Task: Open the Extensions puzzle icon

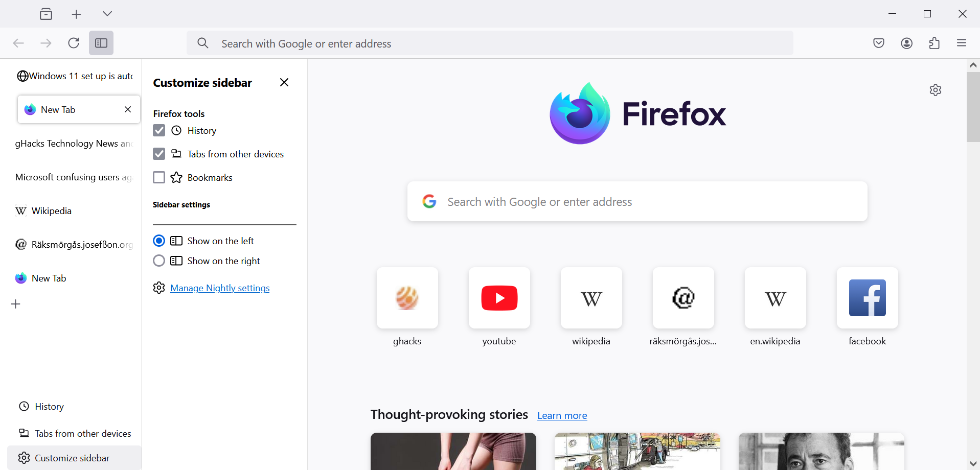Action: 935,43
